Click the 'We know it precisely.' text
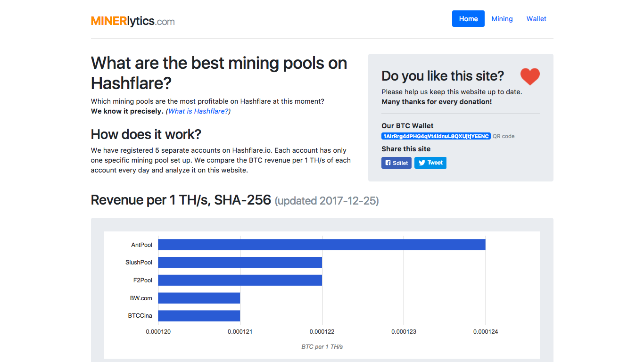Screen dimensions: 644x362 tap(127, 111)
